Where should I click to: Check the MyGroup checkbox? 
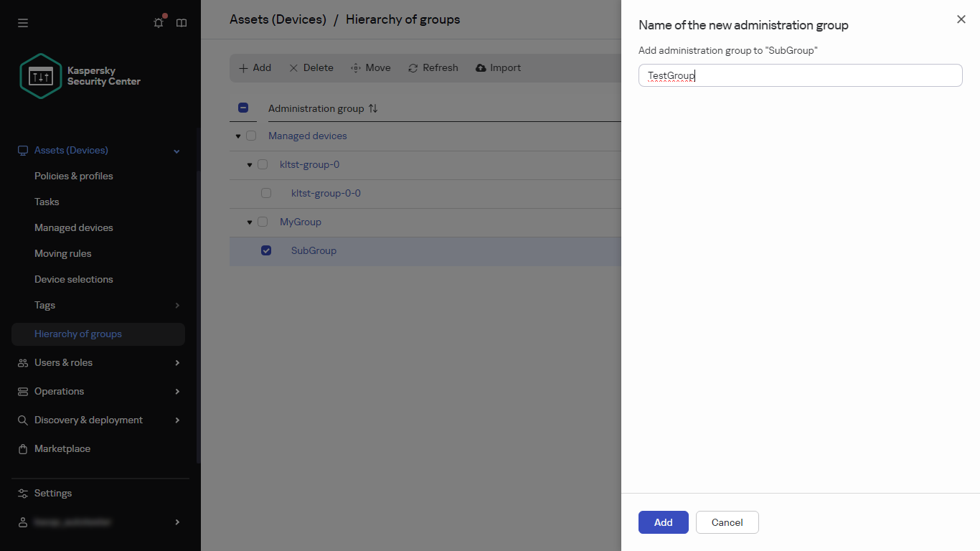[263, 222]
